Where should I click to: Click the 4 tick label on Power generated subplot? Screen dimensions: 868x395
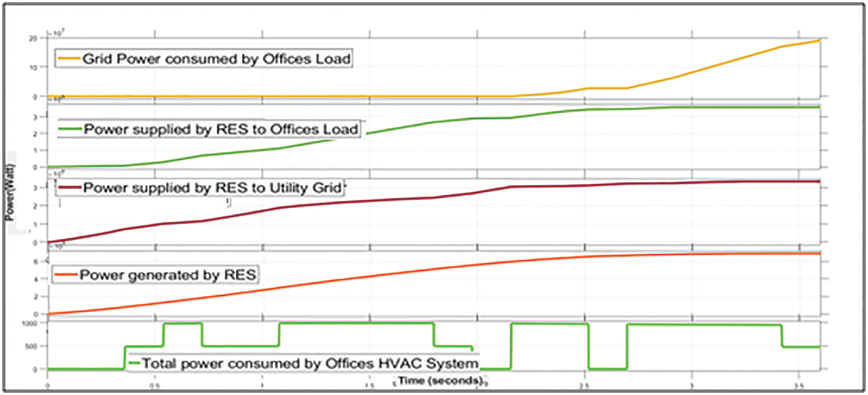point(36,279)
